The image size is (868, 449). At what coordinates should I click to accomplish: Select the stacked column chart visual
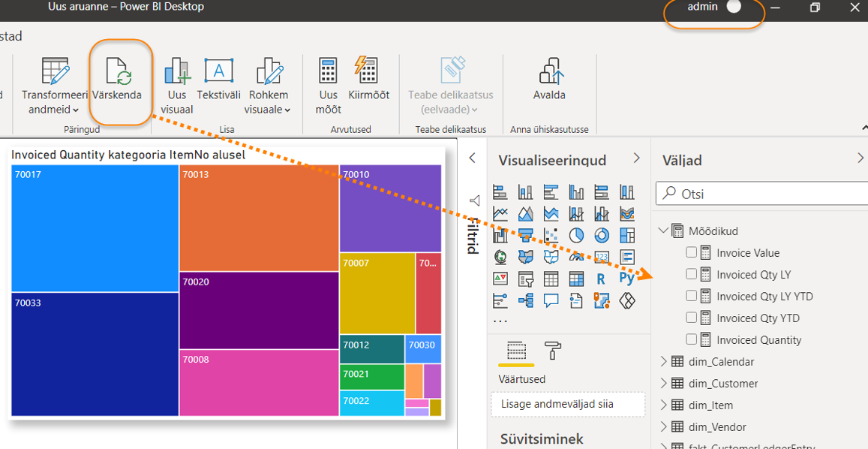(x=525, y=192)
